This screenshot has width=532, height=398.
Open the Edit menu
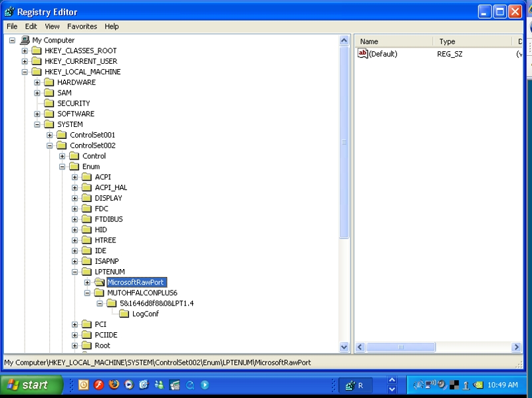(x=31, y=27)
